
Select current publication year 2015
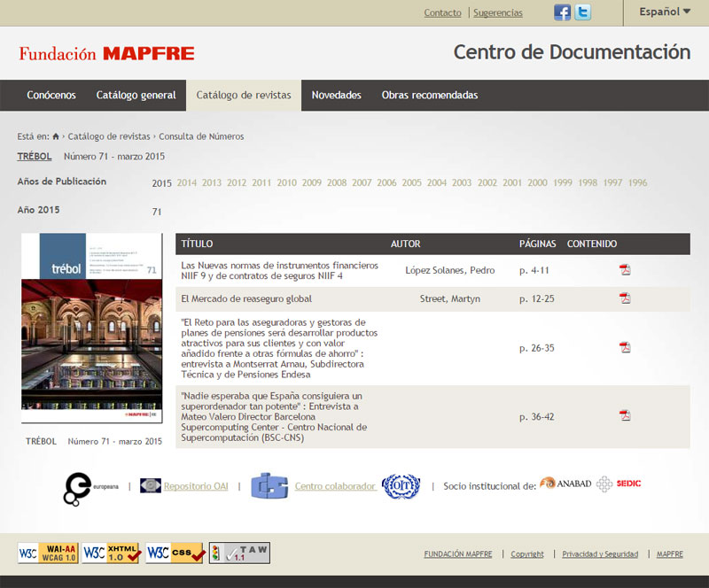tap(162, 183)
